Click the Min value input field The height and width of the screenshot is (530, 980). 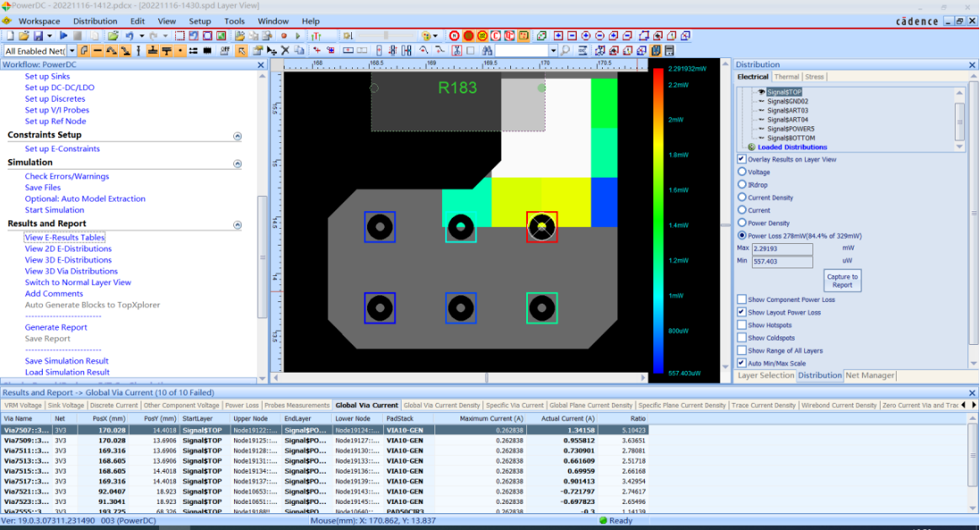[782, 262]
